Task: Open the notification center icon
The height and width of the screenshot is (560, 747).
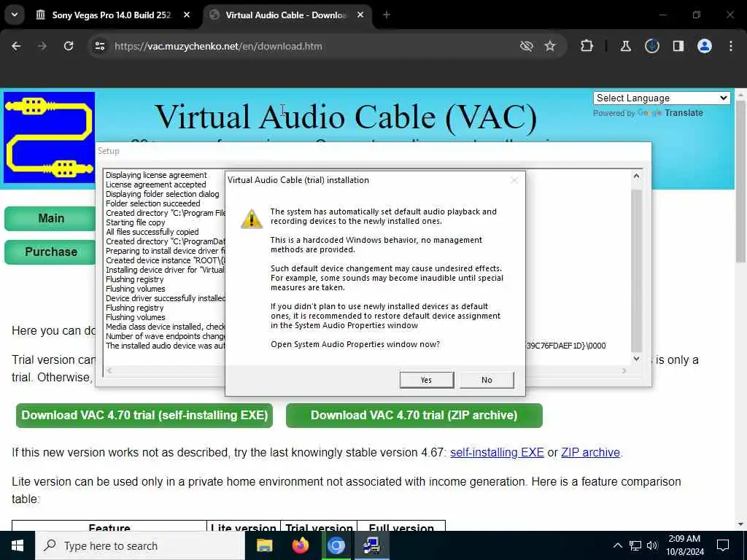Action: pyautogui.click(x=723, y=545)
